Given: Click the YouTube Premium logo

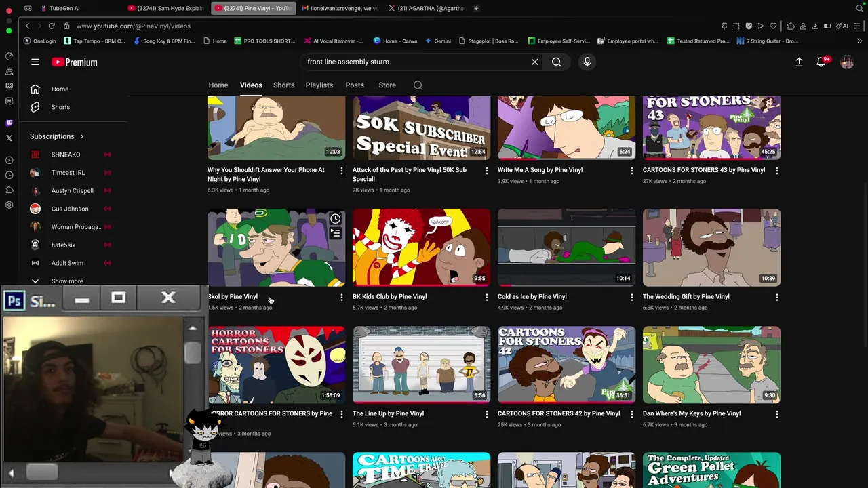Looking at the screenshot, I should click(75, 62).
